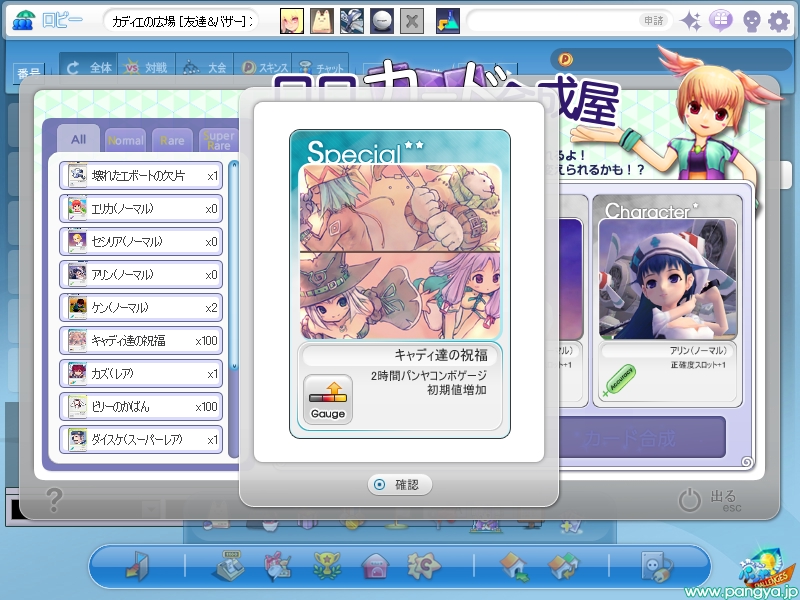Click the settings gear icon in top bar
Image resolution: width=800 pixels, height=600 pixels.
[779, 21]
